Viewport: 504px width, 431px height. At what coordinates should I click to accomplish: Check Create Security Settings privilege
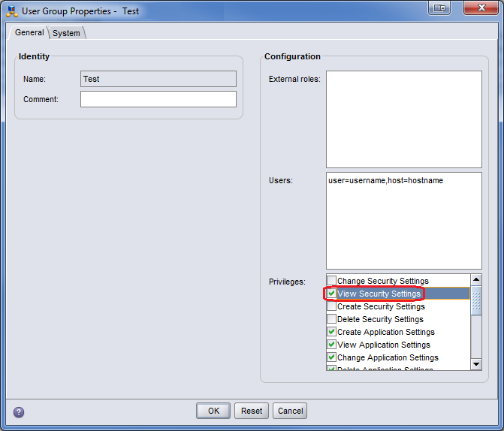click(x=331, y=306)
